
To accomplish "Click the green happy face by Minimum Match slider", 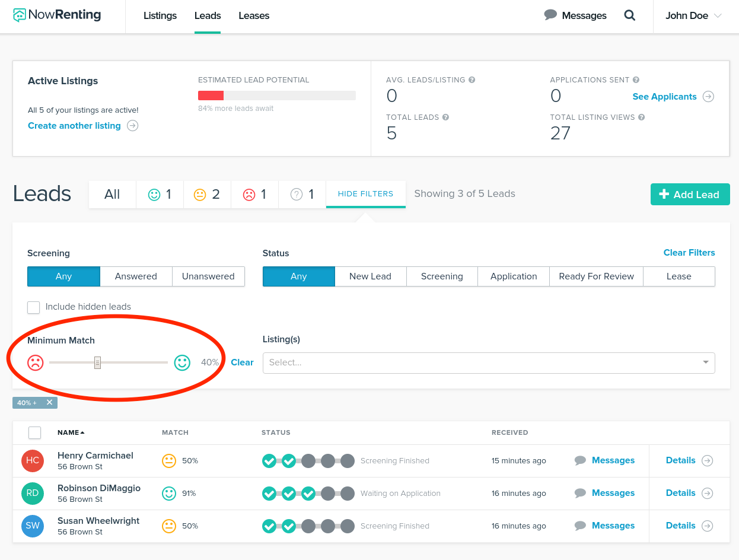I will 182,362.
